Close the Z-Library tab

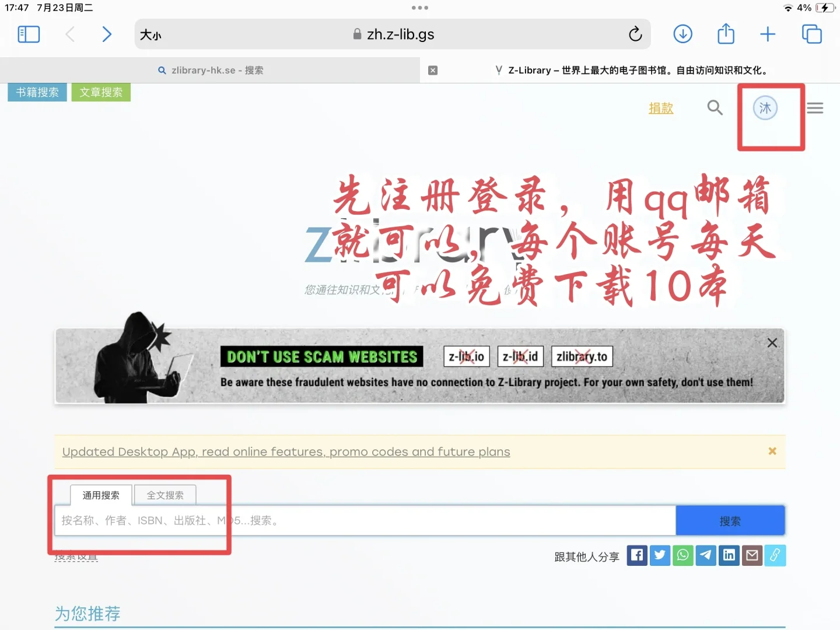click(x=433, y=71)
